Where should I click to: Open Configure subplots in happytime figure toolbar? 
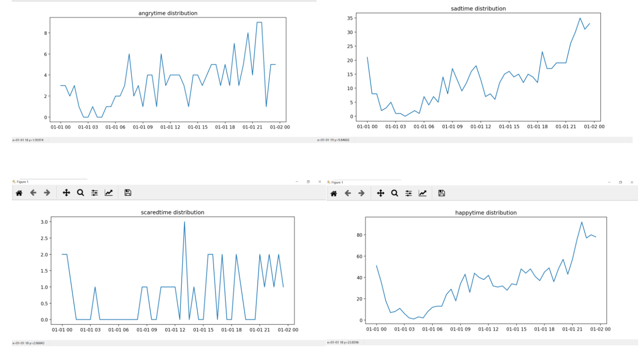(x=409, y=193)
